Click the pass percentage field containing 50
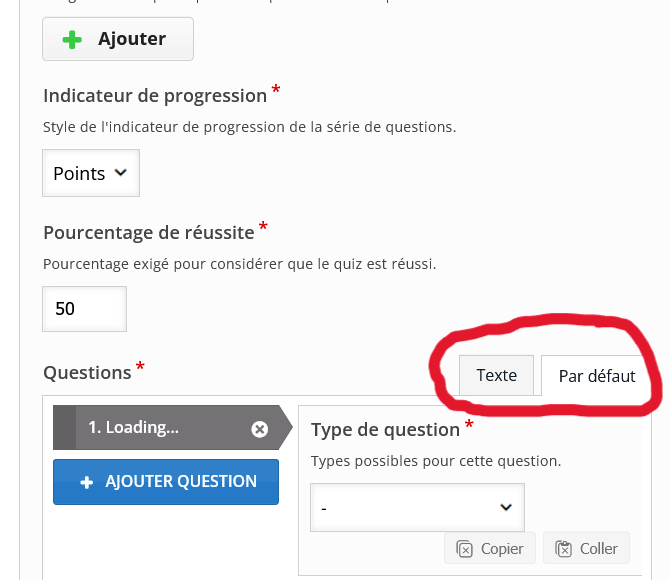 click(85, 309)
